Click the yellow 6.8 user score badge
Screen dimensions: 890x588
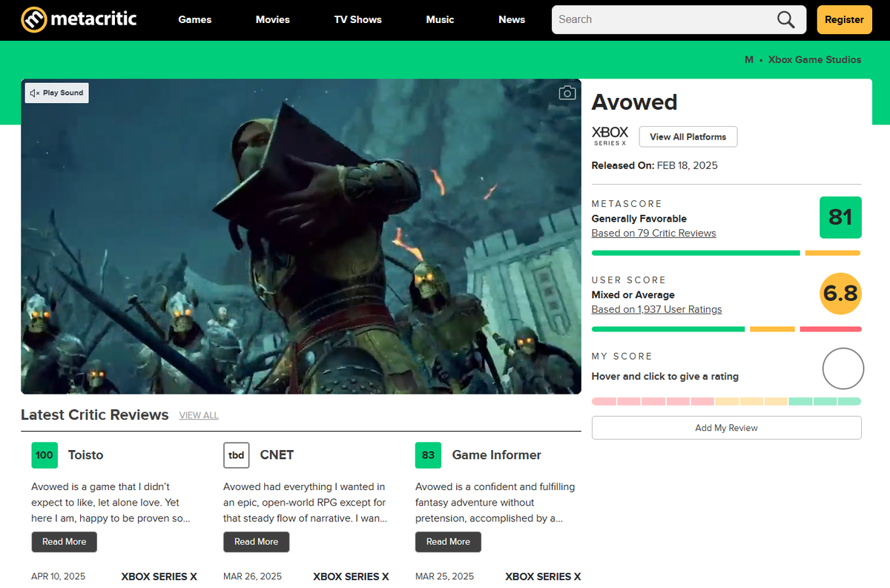click(x=840, y=294)
